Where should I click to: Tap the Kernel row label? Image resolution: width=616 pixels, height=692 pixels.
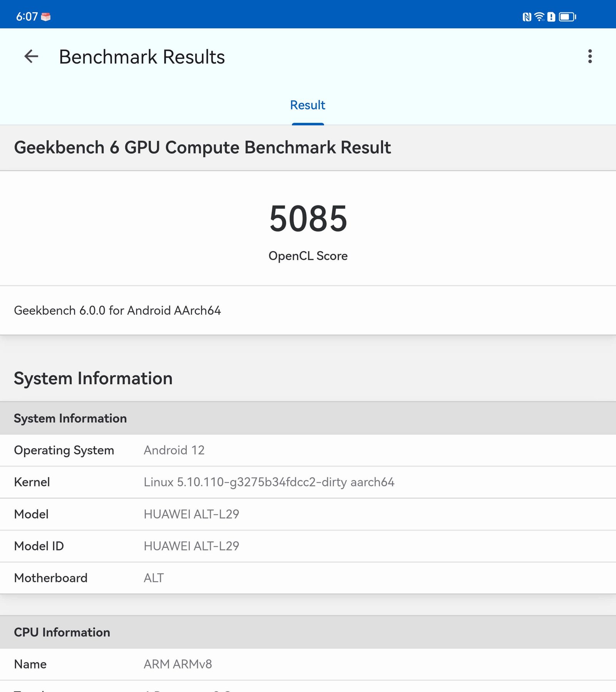pyautogui.click(x=32, y=482)
